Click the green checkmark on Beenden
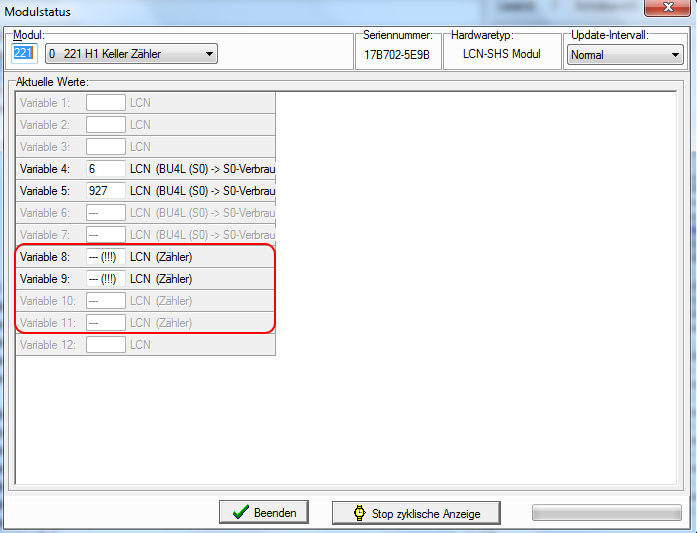Image resolution: width=697 pixels, height=533 pixels. point(240,513)
